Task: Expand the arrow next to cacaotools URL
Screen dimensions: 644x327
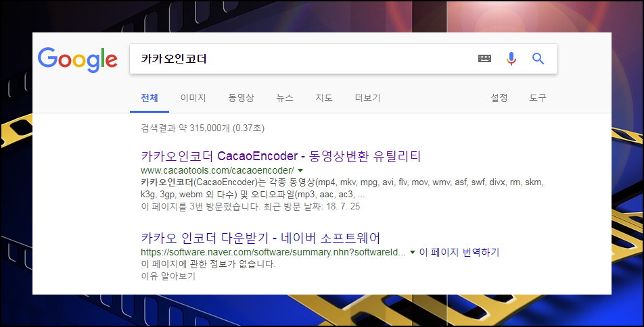Action: tap(300, 170)
